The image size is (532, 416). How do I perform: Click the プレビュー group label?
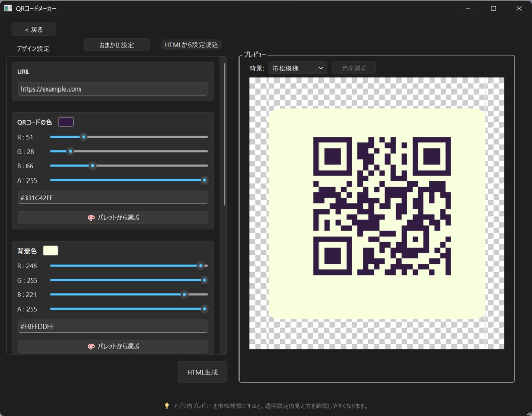[255, 55]
